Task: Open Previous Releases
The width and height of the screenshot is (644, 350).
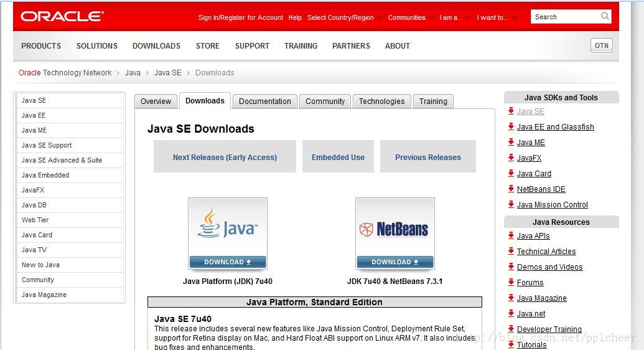Action: (428, 157)
